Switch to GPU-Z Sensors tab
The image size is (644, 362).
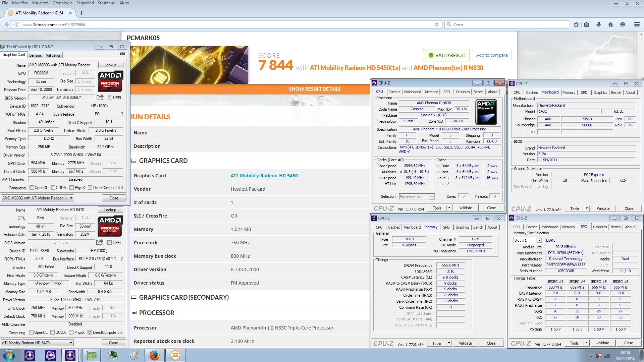(36, 55)
